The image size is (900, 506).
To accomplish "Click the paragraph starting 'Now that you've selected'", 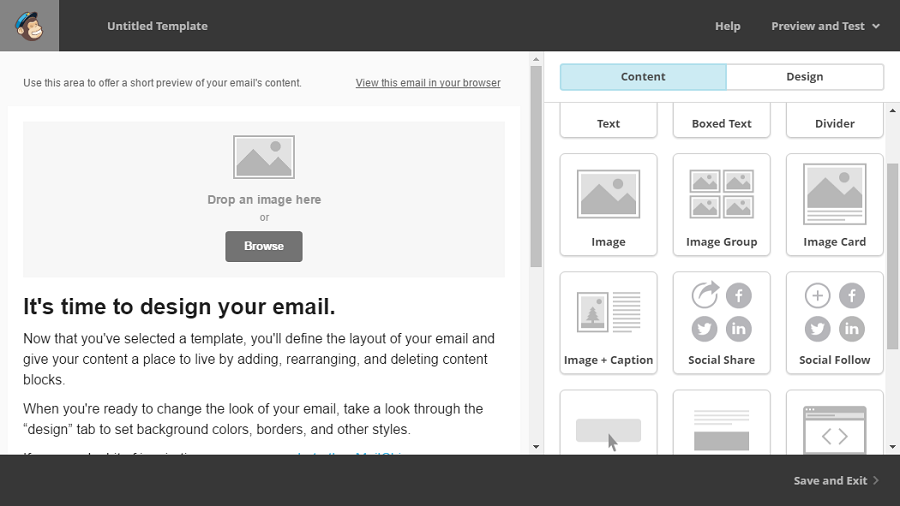I will coord(259,359).
